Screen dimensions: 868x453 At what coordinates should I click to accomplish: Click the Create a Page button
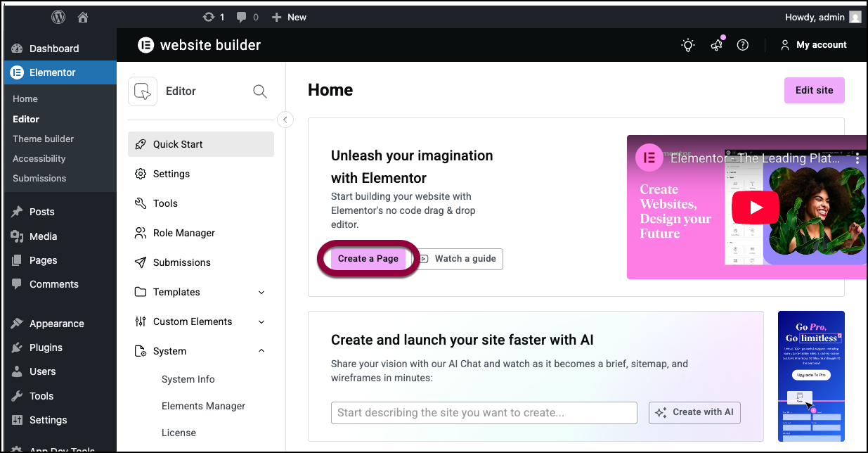tap(368, 259)
